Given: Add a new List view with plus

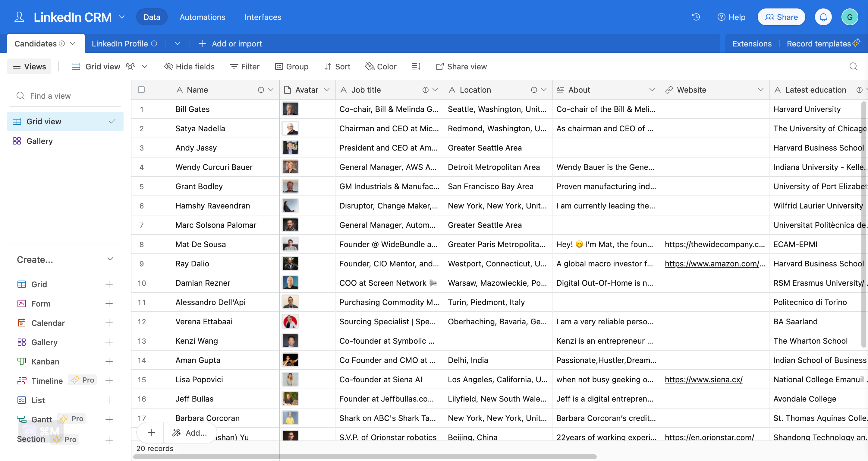Looking at the screenshot, I should coord(109,400).
